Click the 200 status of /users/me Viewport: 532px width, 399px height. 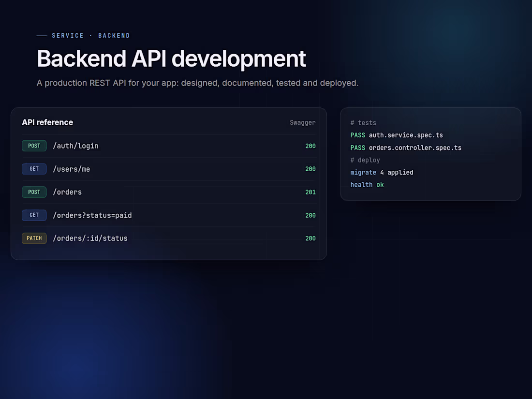tap(310, 169)
